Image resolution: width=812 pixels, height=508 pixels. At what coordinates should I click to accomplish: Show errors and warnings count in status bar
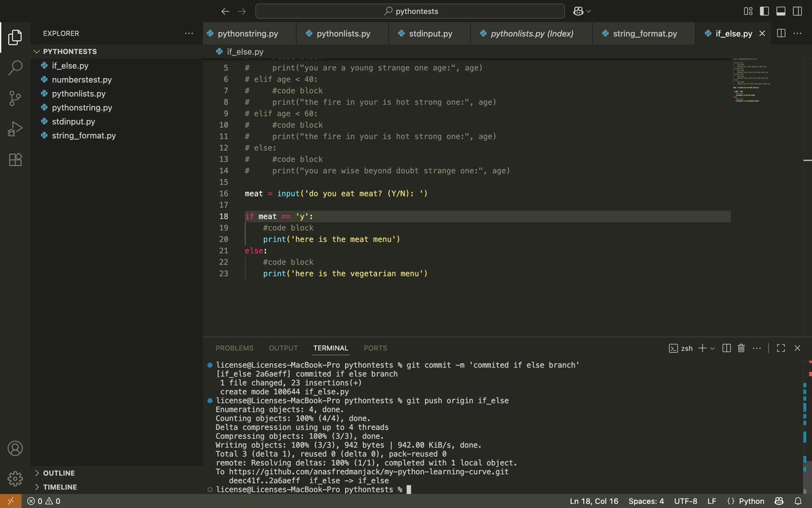(43, 501)
